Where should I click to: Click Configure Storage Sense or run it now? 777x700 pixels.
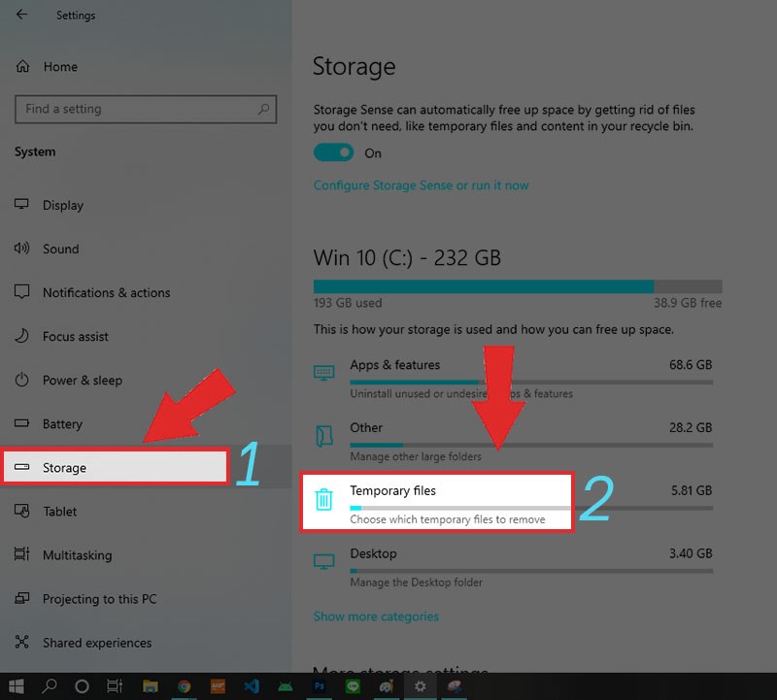pyautogui.click(x=421, y=185)
